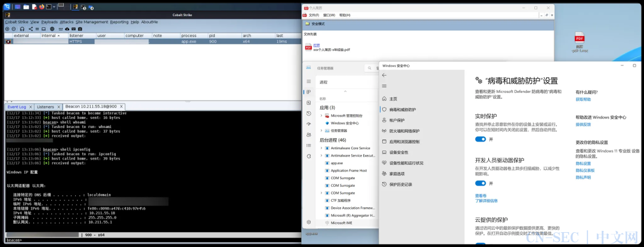Viewport: 644px width, 247px height.
Task: Open Task Manager app history page icon
Action: click(308, 114)
